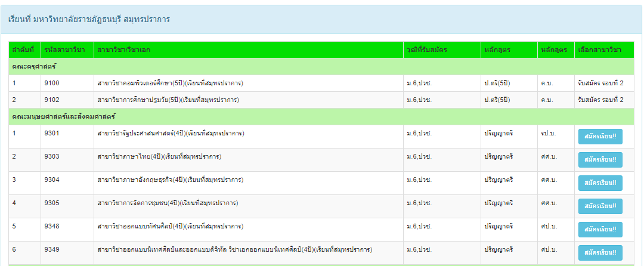Click สมัครเรียน!! button for code 9348
This screenshot has height=266, width=644.
coord(600,230)
